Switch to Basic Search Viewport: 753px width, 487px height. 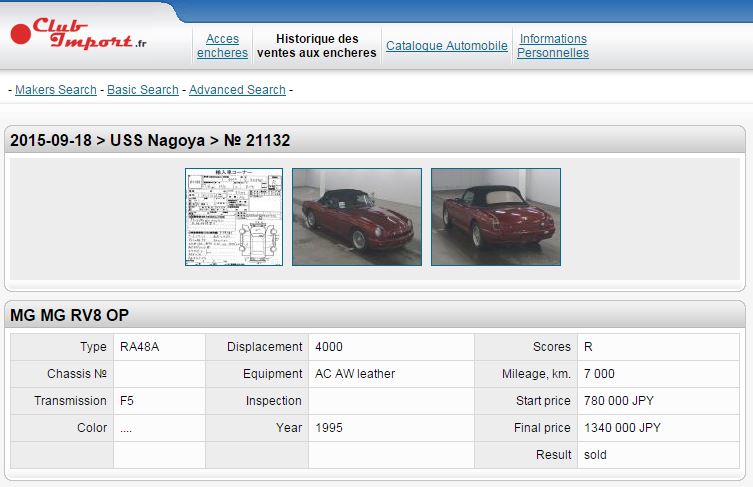coord(143,90)
